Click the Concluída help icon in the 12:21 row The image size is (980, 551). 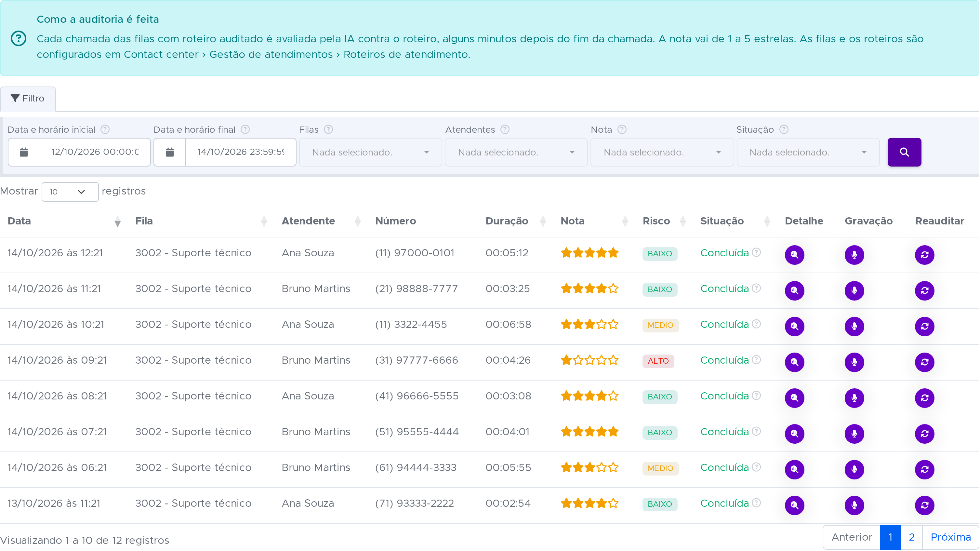pyautogui.click(x=756, y=252)
